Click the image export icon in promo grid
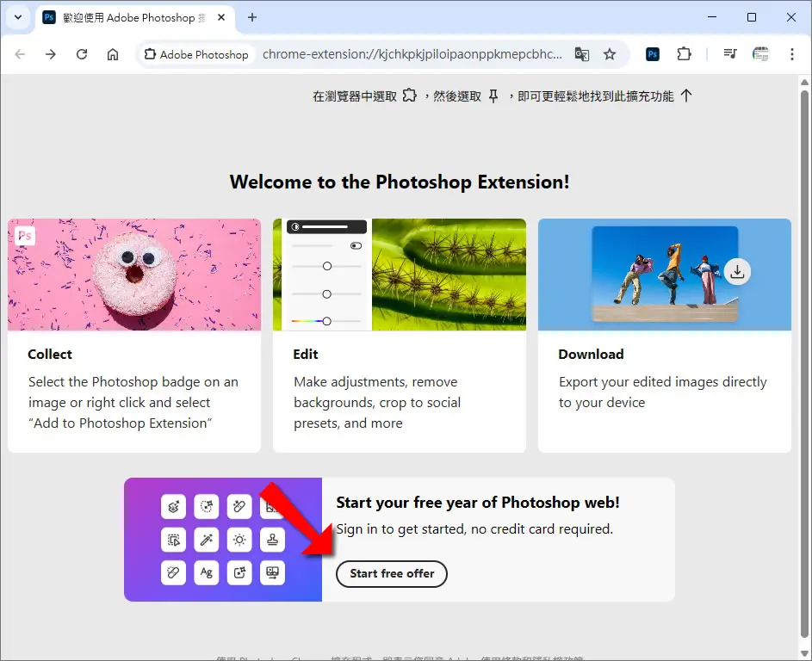Image resolution: width=812 pixels, height=661 pixels. [x=272, y=572]
